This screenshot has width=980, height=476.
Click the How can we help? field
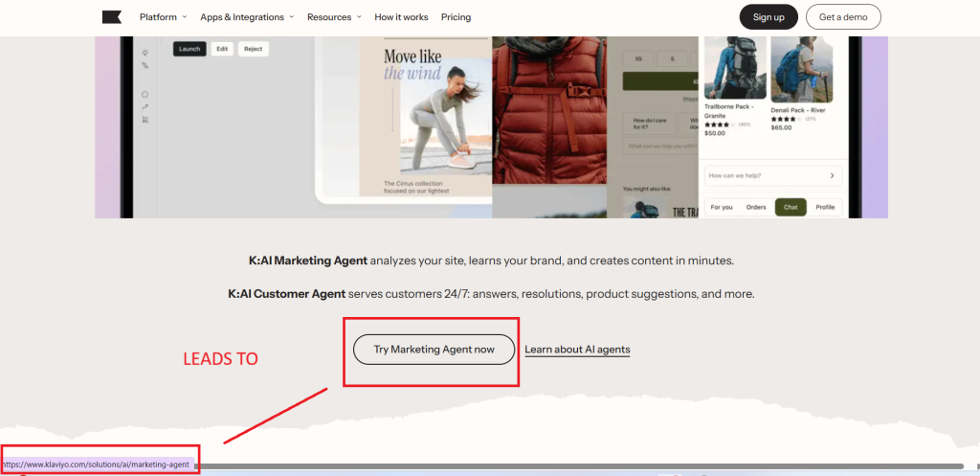click(x=773, y=176)
